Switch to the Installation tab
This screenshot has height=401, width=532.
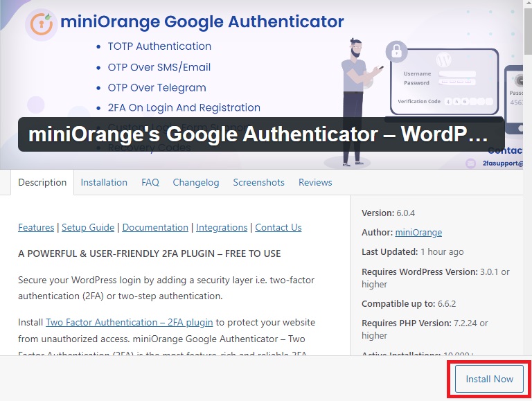[104, 183]
